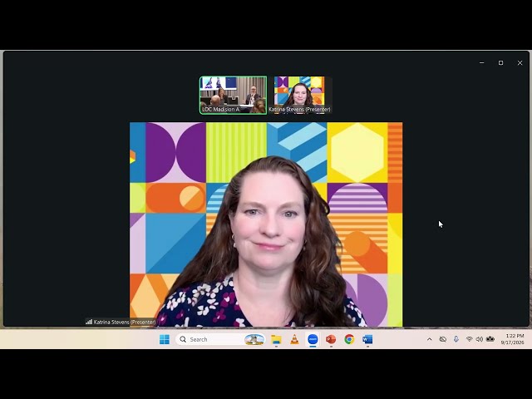
Task: Select Katrina Stevens (Presenter) video thumbnail
Action: [299, 95]
